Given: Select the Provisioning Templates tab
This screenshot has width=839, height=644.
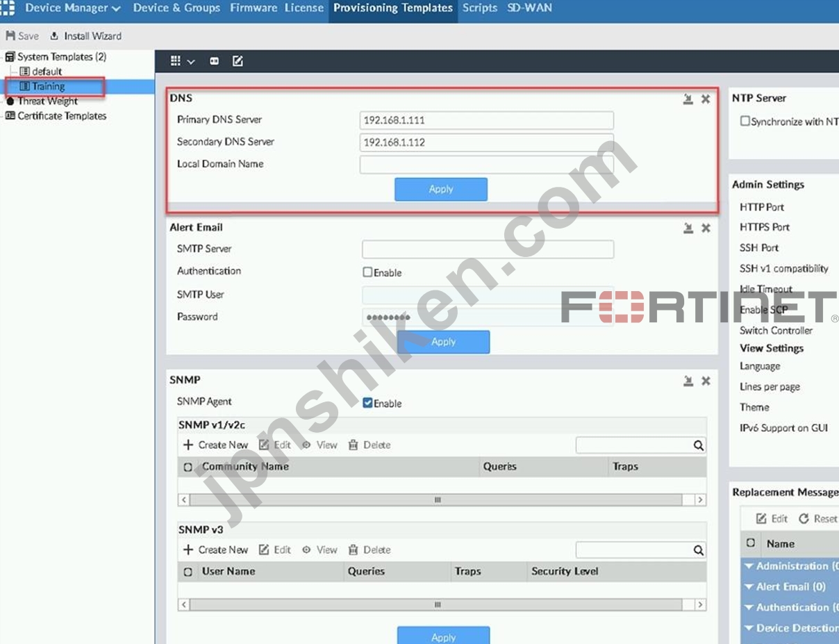Looking at the screenshot, I should 393,8.
